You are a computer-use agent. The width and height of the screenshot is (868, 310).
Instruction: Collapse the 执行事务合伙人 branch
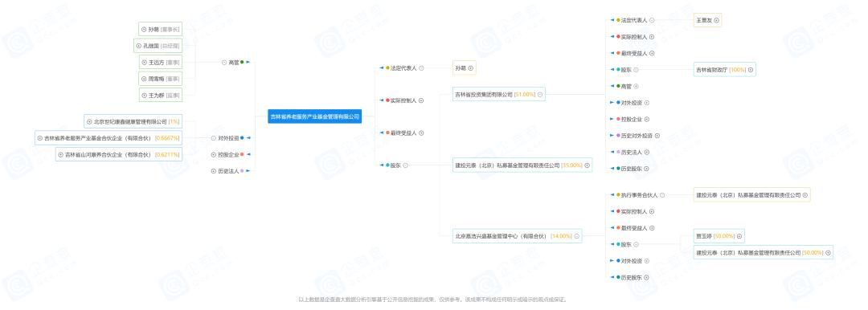(x=662, y=195)
